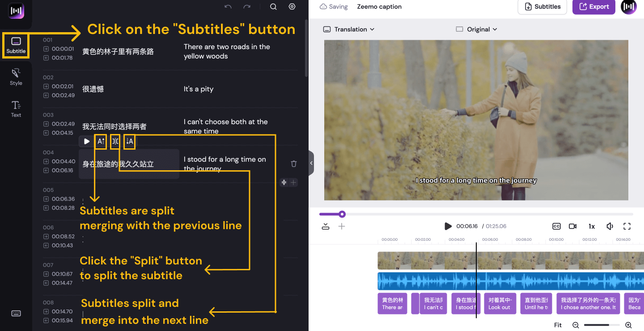This screenshot has width=644, height=331.
Task: Click the undo arrow icon
Action: pyautogui.click(x=228, y=7)
